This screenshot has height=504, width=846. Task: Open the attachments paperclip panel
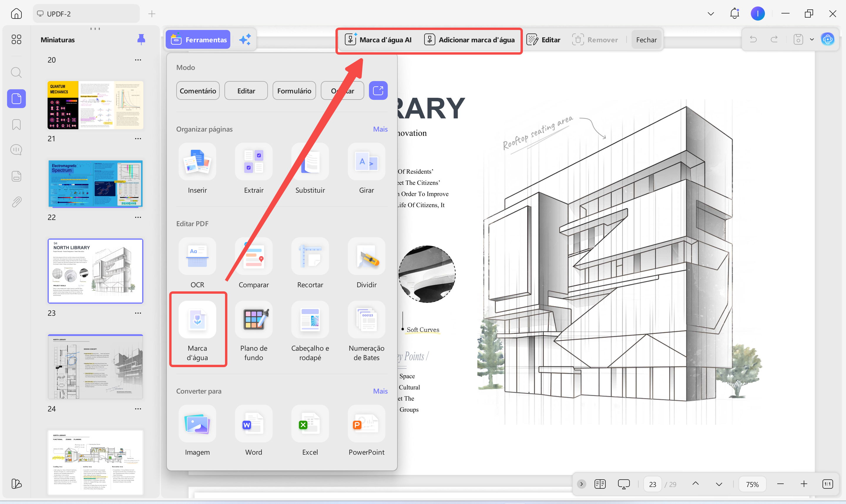[16, 202]
